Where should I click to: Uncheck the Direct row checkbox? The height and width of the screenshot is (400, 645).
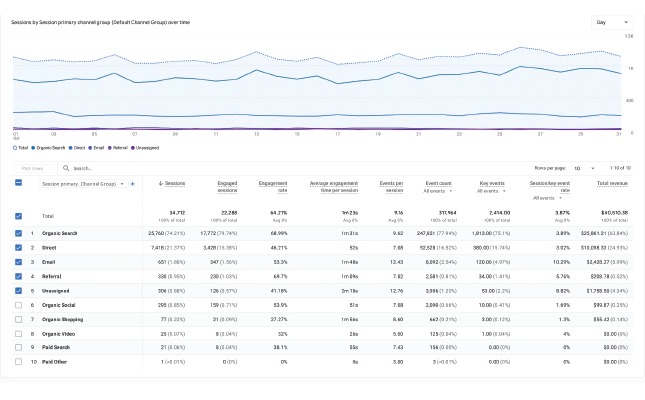(19, 248)
